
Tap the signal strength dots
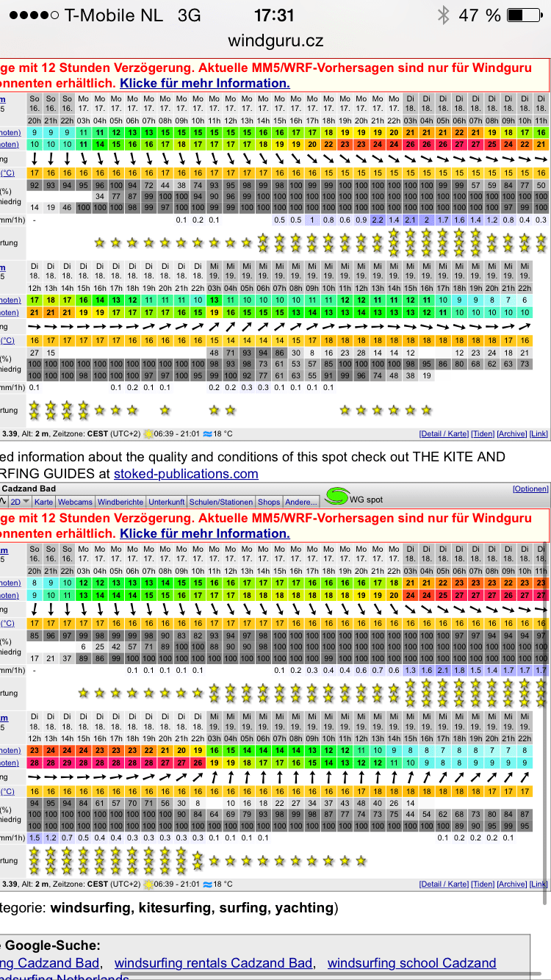(34, 15)
